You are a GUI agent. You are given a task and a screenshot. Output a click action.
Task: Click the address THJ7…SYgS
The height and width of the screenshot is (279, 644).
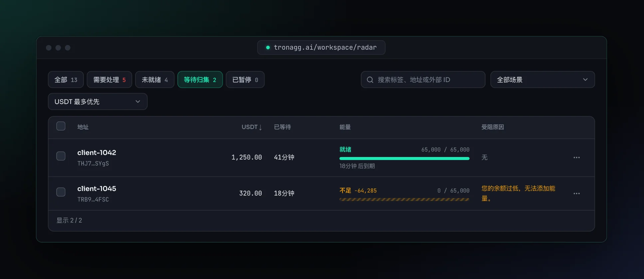[x=93, y=163]
